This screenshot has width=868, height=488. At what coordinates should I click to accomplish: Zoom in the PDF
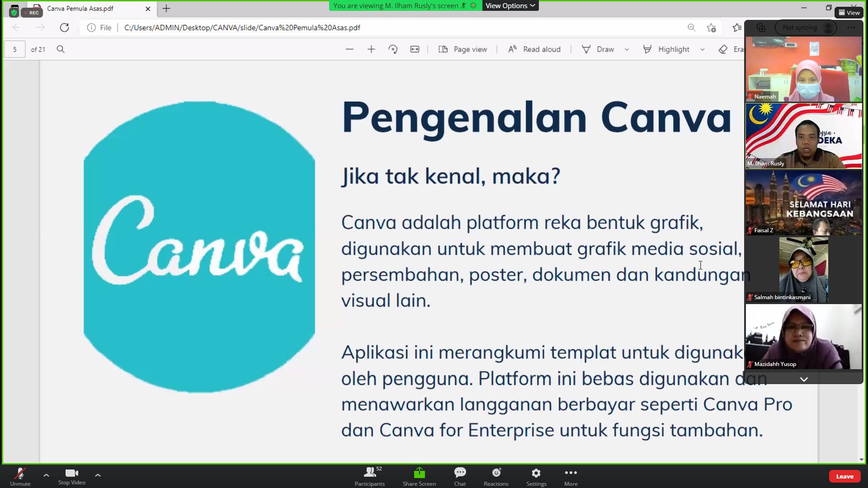[x=371, y=49]
